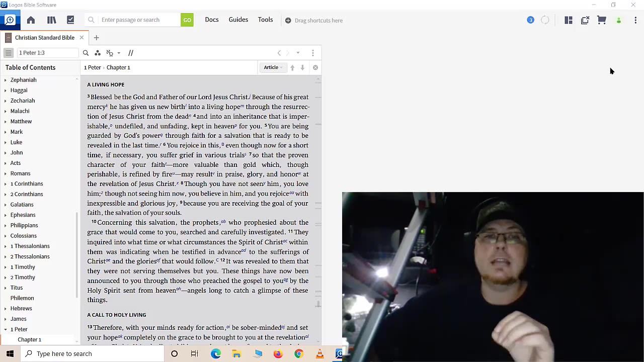The width and height of the screenshot is (644, 362).
Task: Open VLC media player from taskbar
Action: pos(319,353)
